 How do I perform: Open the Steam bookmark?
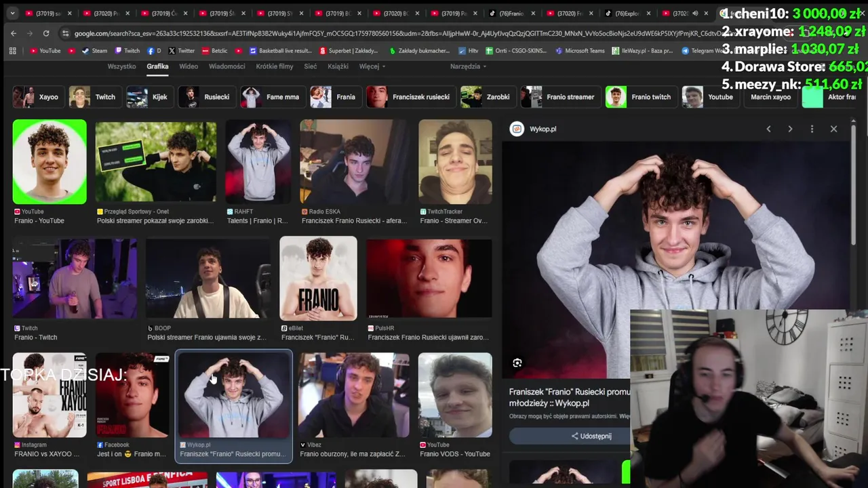[x=94, y=51]
